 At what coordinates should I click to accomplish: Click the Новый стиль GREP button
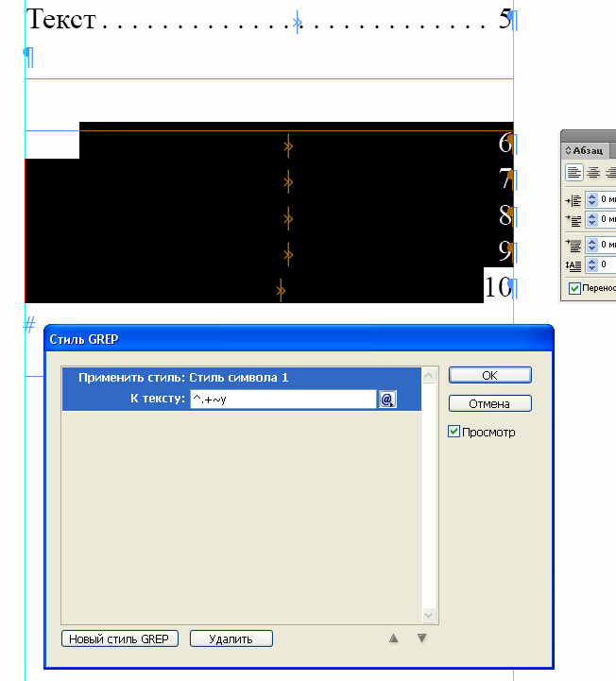pyautogui.click(x=119, y=638)
